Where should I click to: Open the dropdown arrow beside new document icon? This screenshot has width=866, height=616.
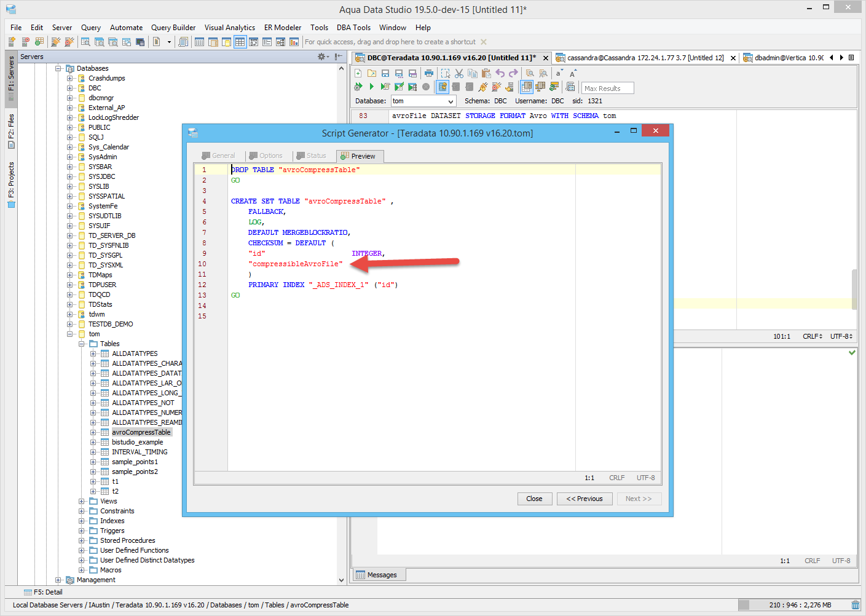[169, 42]
